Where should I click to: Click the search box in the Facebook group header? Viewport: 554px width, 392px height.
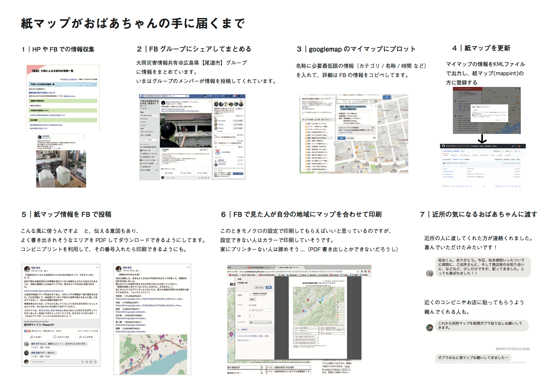(166, 96)
